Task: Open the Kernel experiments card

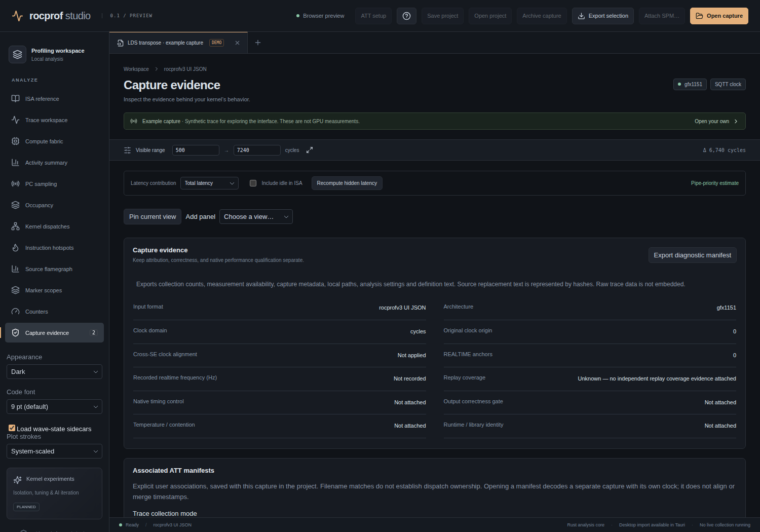Action: 54,493
